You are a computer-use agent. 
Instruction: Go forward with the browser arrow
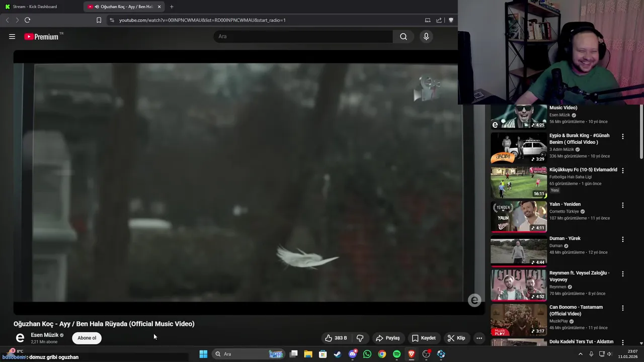tap(17, 20)
